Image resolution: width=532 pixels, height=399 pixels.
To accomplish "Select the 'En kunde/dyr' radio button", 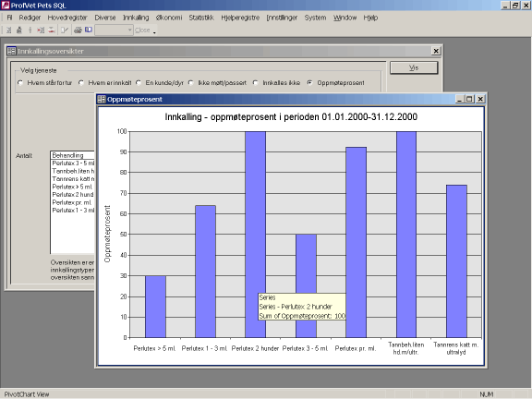I will [139, 83].
